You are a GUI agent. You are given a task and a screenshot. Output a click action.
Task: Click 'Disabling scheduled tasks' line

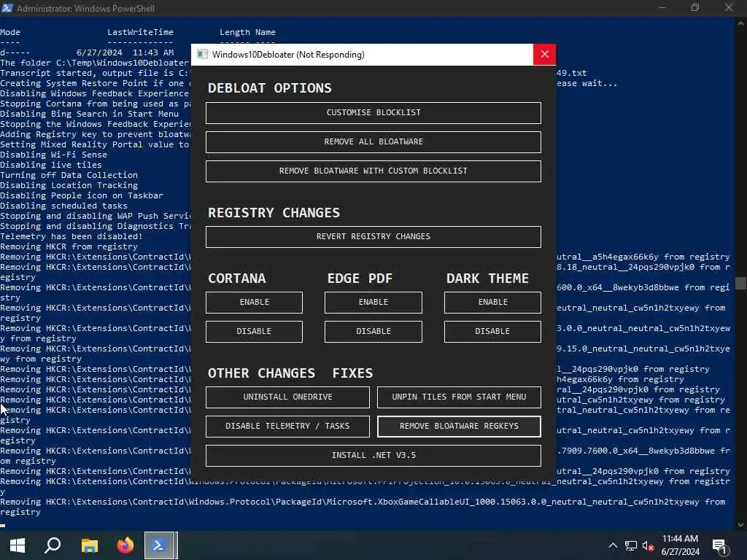click(x=63, y=206)
